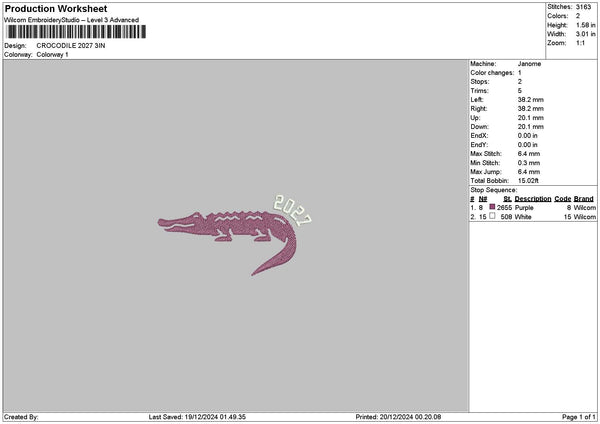Click the white 2027 embroidered number
The height and width of the screenshot is (424, 600).
click(292, 210)
